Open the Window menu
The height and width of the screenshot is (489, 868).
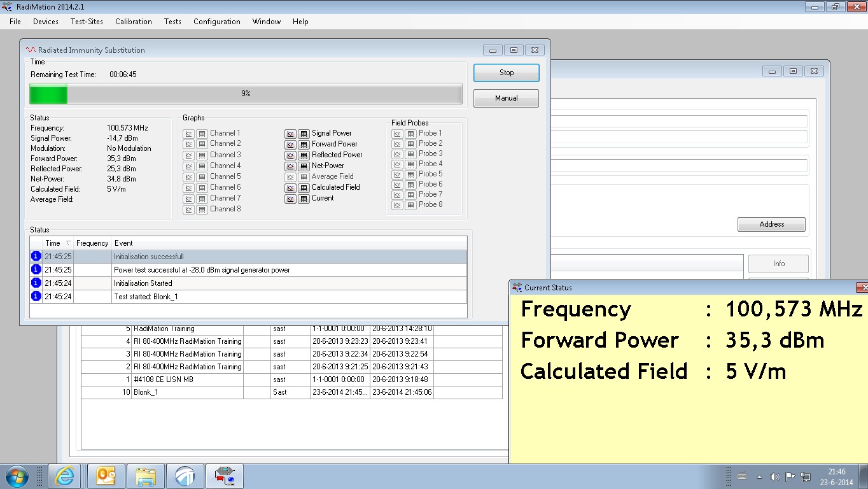pyautogui.click(x=266, y=21)
